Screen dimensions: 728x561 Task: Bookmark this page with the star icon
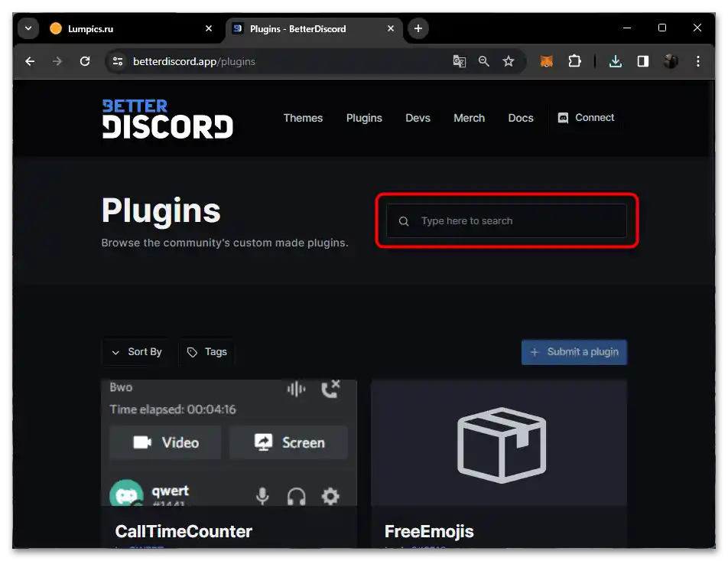[x=509, y=61]
